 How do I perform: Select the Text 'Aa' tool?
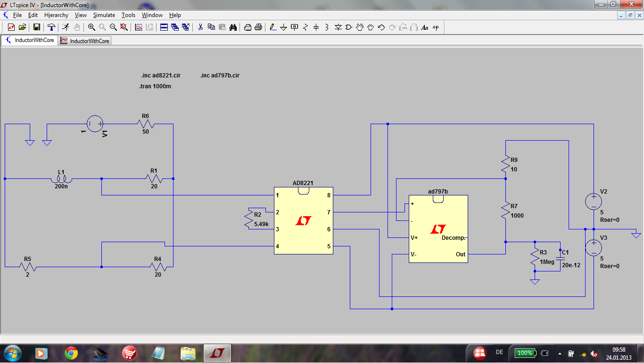click(x=425, y=27)
